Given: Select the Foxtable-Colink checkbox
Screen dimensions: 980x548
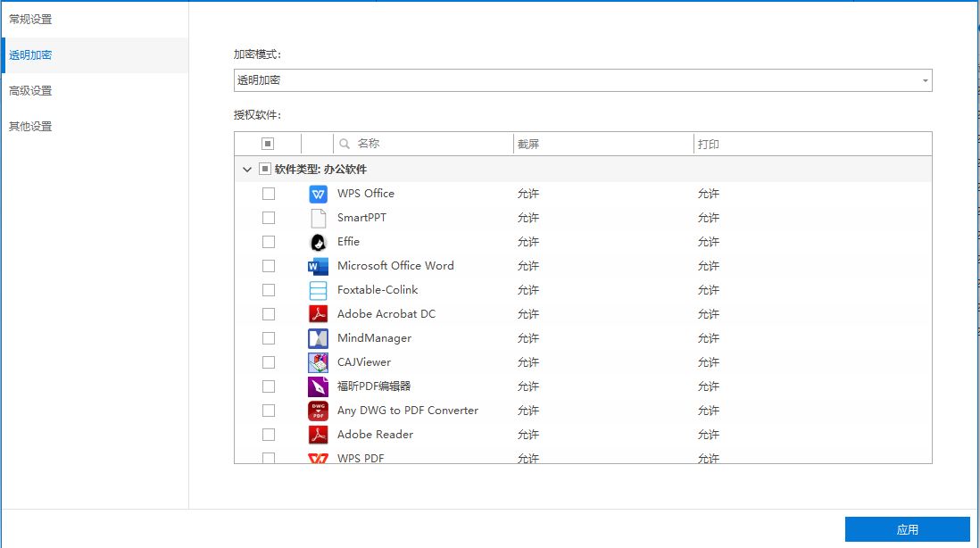Looking at the screenshot, I should tap(269, 290).
